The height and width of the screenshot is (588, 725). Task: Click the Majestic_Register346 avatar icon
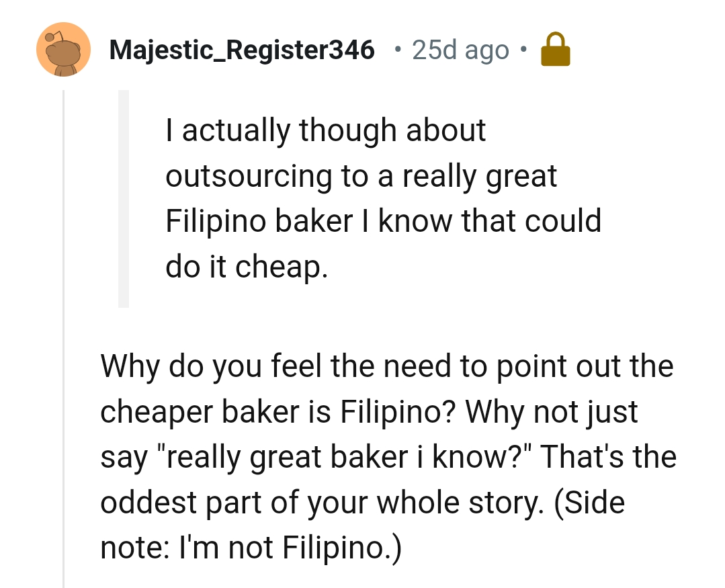pyautogui.click(x=64, y=48)
